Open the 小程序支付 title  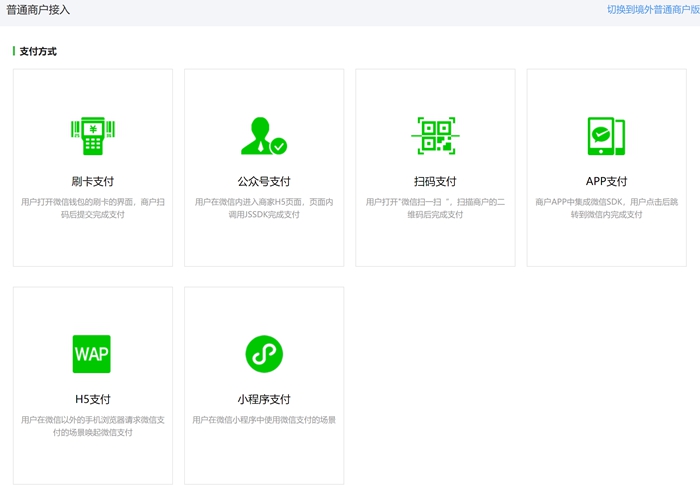pos(264,399)
